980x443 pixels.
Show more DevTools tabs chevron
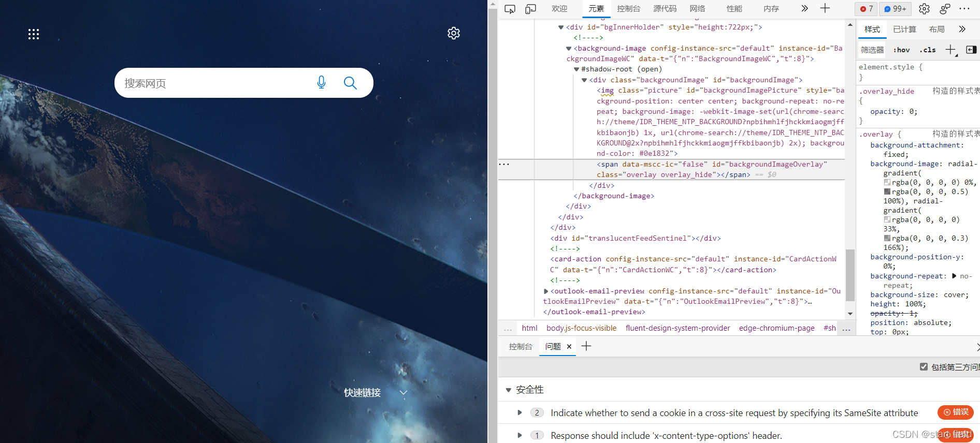804,8
